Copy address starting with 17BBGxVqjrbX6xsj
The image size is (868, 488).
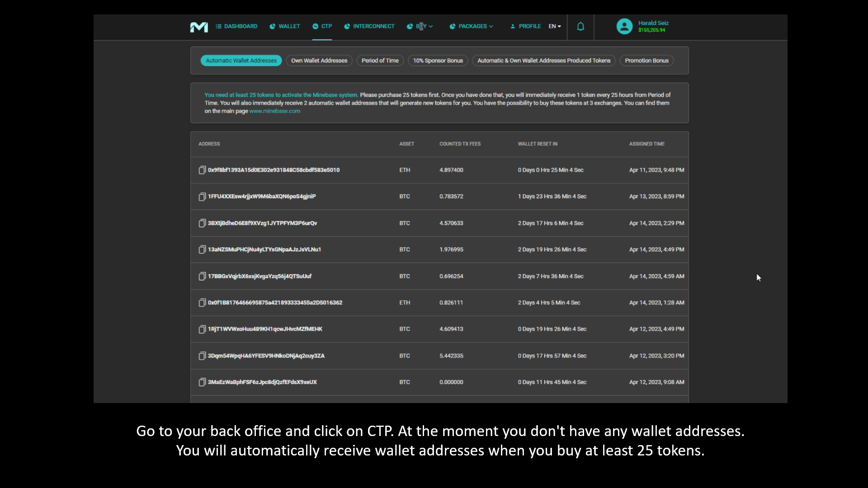click(x=202, y=276)
